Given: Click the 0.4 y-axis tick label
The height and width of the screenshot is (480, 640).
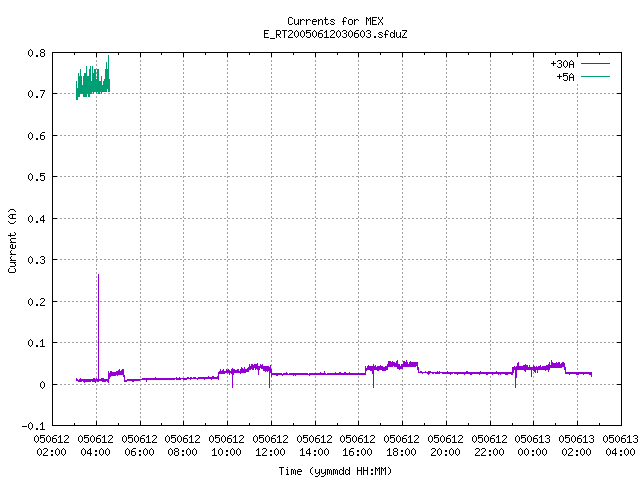Looking at the screenshot, I should coord(36,219).
